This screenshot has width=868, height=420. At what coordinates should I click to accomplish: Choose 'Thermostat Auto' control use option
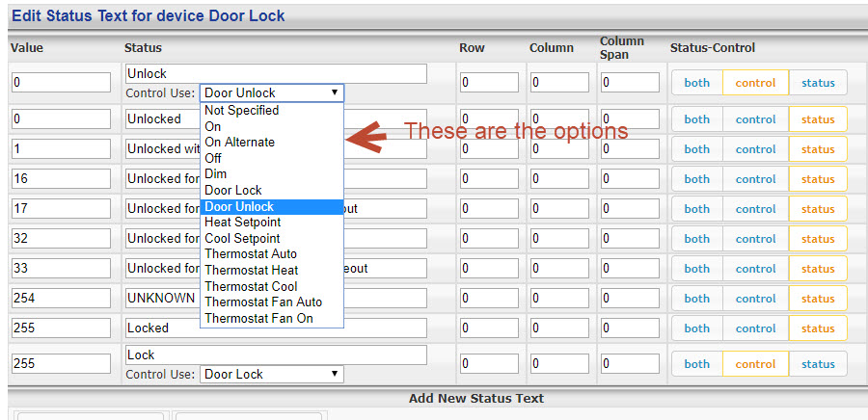point(251,253)
